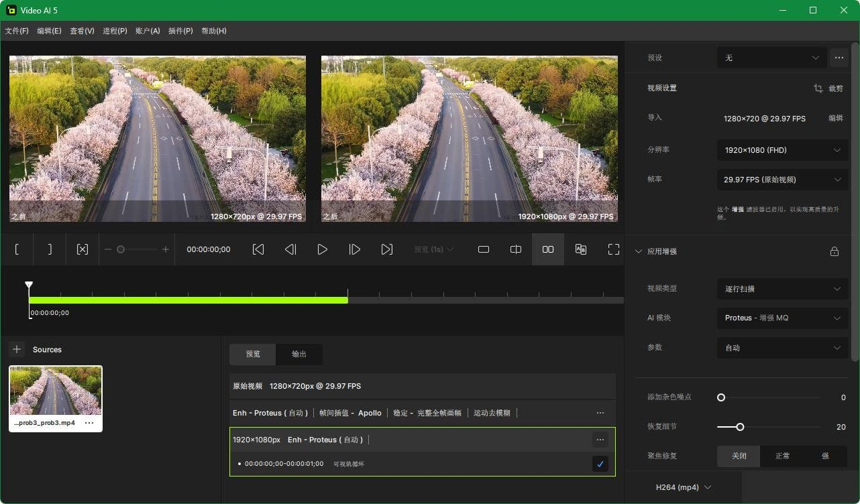The height and width of the screenshot is (504, 860).
Task: Add a new source with the plus icon
Action: click(17, 349)
